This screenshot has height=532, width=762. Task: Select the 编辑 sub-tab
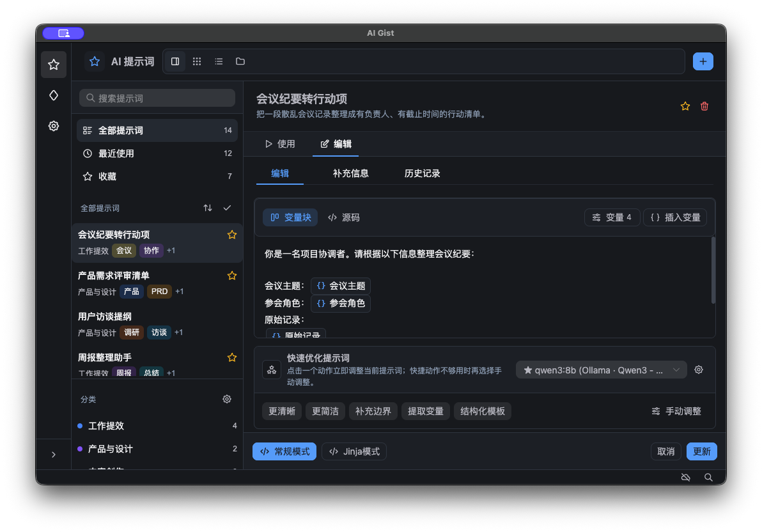pos(280,174)
